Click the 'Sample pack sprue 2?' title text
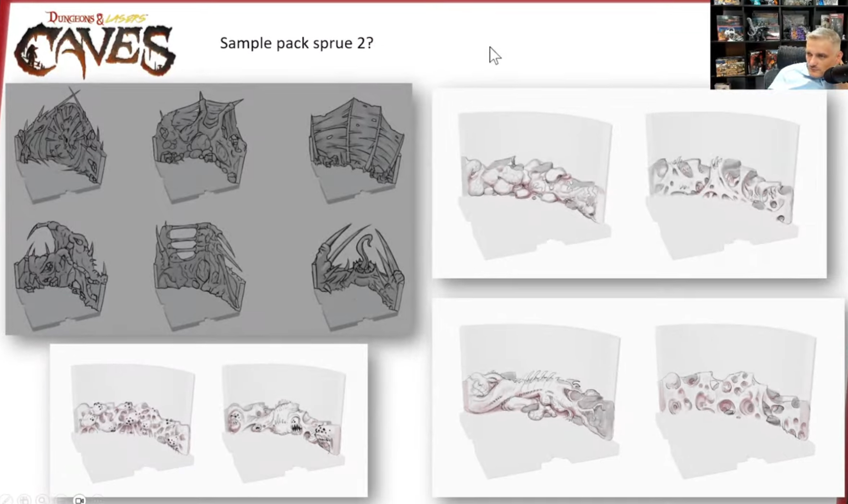This screenshot has height=504, width=848. pyautogui.click(x=297, y=43)
